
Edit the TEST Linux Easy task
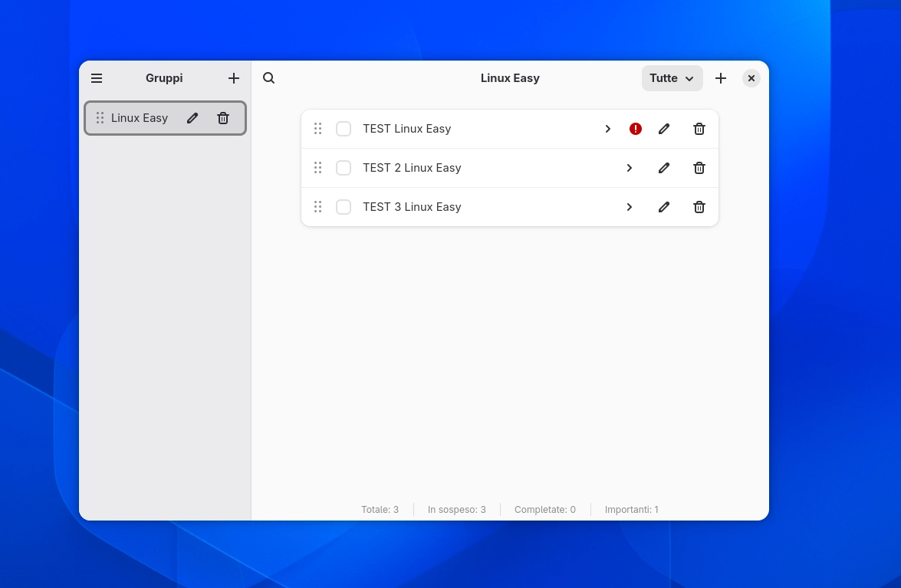click(x=664, y=129)
